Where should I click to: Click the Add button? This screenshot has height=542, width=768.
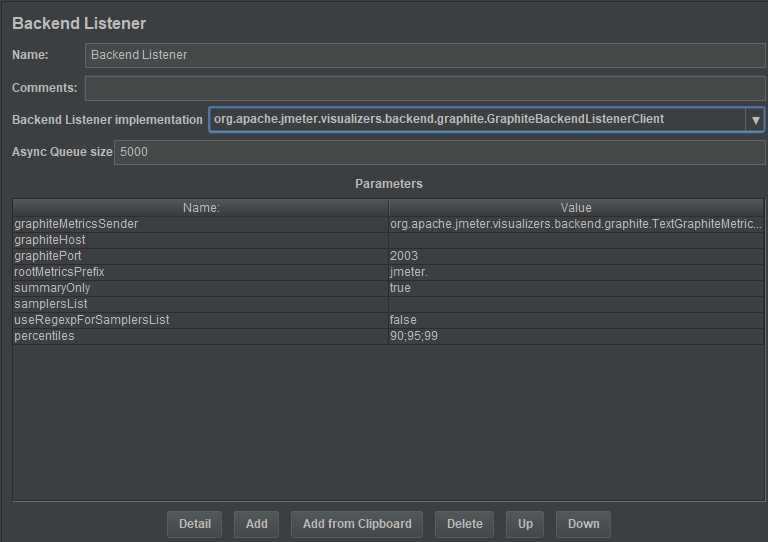click(x=257, y=524)
